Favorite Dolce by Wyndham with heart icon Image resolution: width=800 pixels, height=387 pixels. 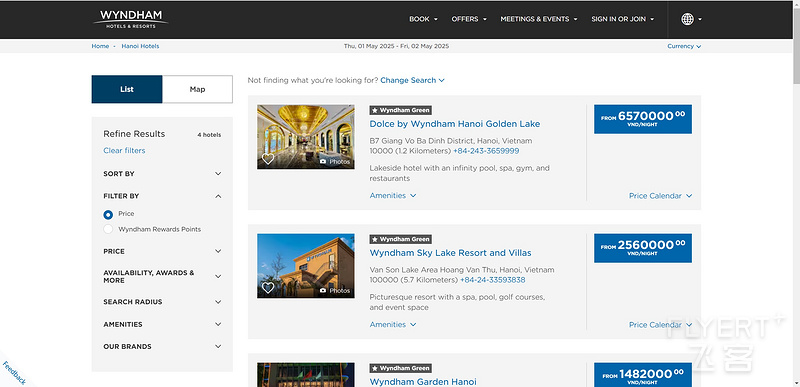pyautogui.click(x=268, y=159)
